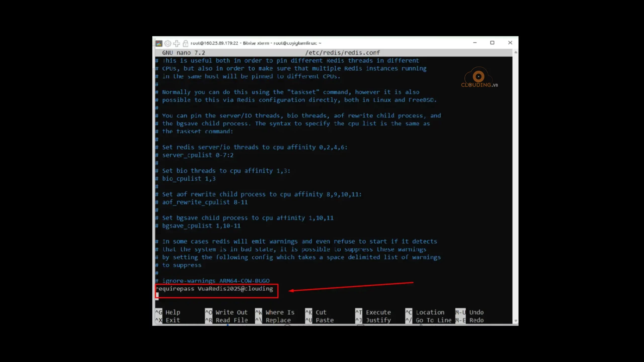Click the ^\ Replace shortcut

(x=273, y=320)
